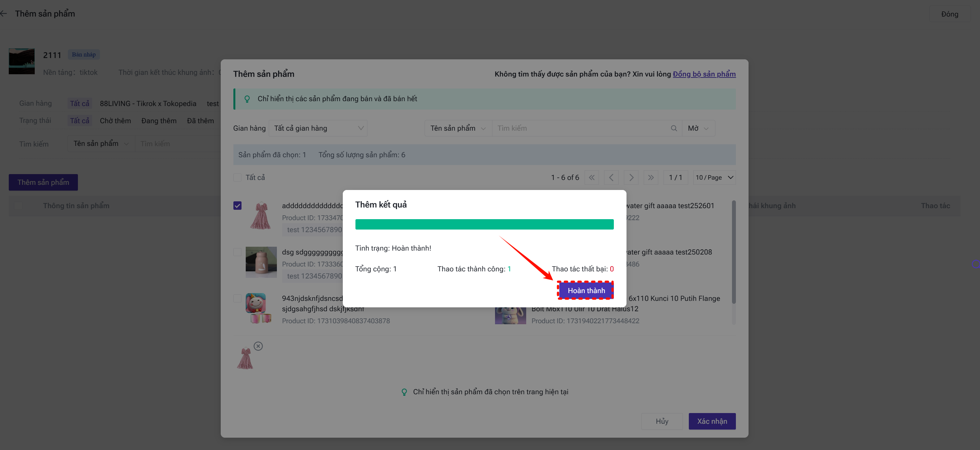This screenshot has width=980, height=450.
Task: Click the back arrow beside Thêm sản phẩm
Action: [x=4, y=14]
